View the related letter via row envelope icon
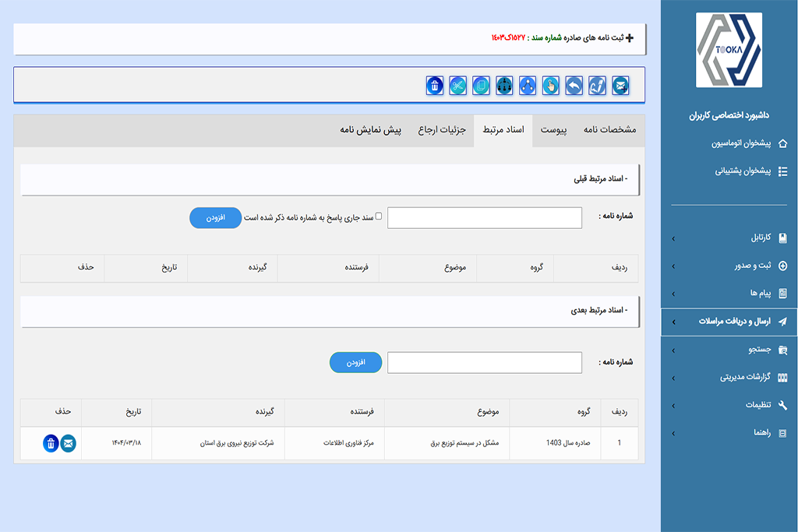Image resolution: width=798 pixels, height=532 pixels. pyautogui.click(x=68, y=444)
